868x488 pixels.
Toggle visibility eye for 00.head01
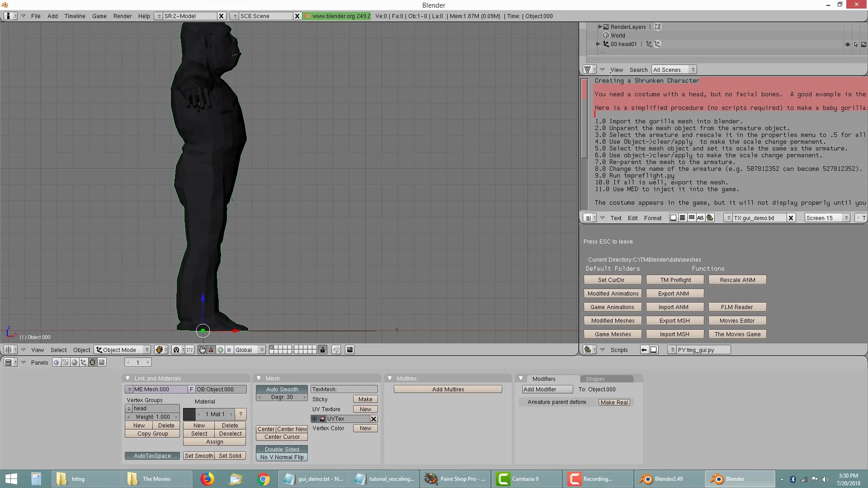(x=847, y=44)
